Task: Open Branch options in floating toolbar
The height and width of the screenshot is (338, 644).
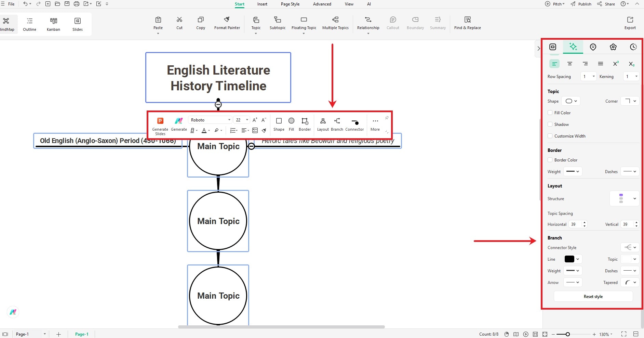Action: coord(337,124)
